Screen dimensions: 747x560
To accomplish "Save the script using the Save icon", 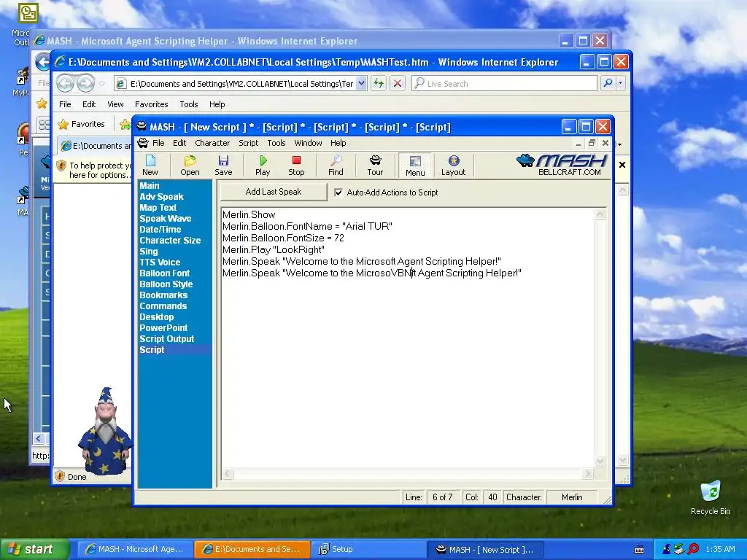I will (223, 166).
